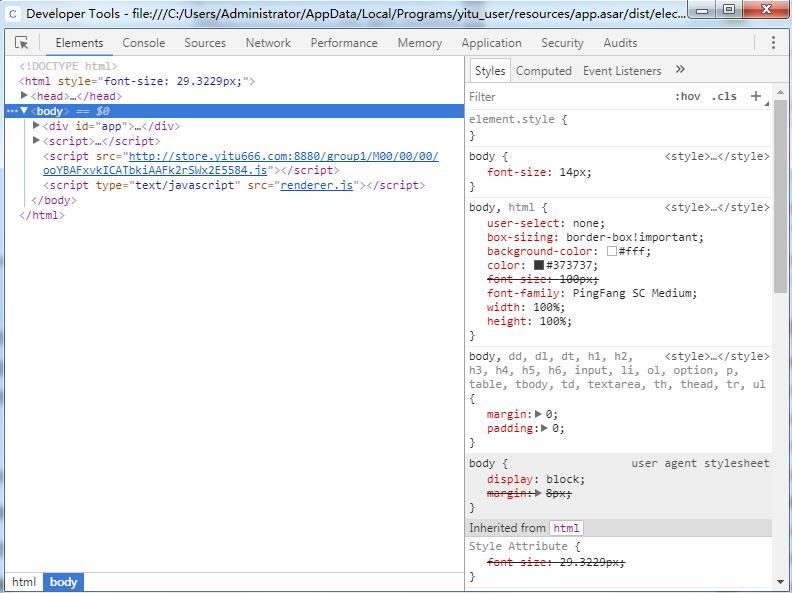Activate the inspect element picker icon

point(22,43)
